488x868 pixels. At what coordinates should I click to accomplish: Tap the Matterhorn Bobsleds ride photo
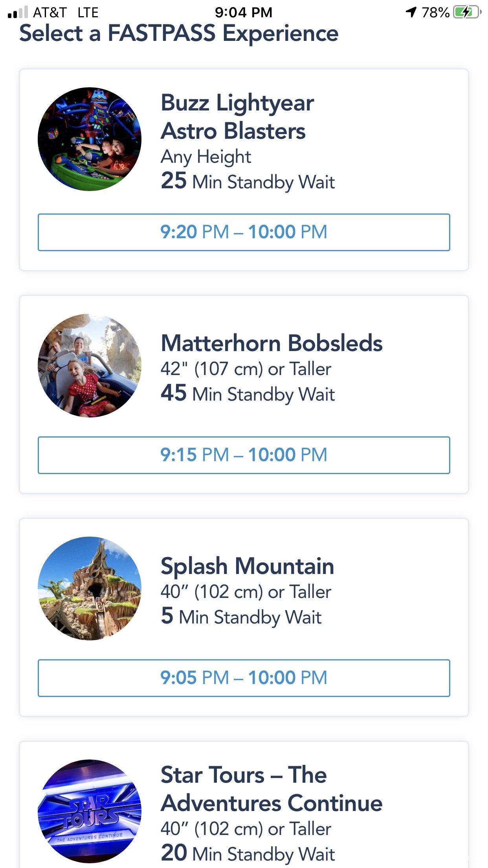[x=90, y=366]
